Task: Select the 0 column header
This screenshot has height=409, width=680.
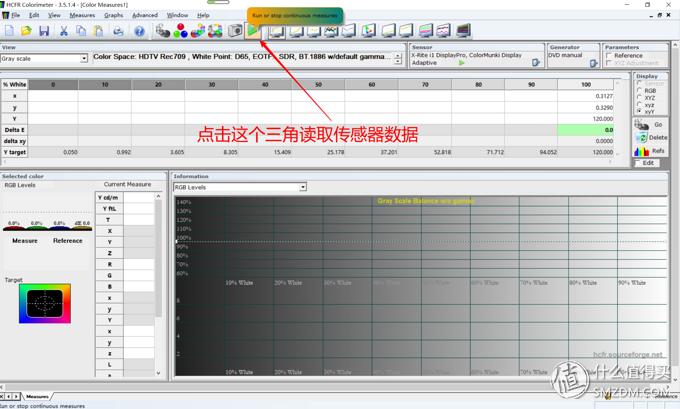Action: pyautogui.click(x=53, y=85)
